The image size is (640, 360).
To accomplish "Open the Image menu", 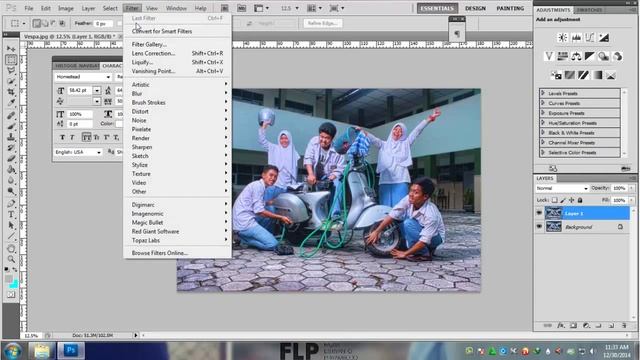I will click(66, 8).
